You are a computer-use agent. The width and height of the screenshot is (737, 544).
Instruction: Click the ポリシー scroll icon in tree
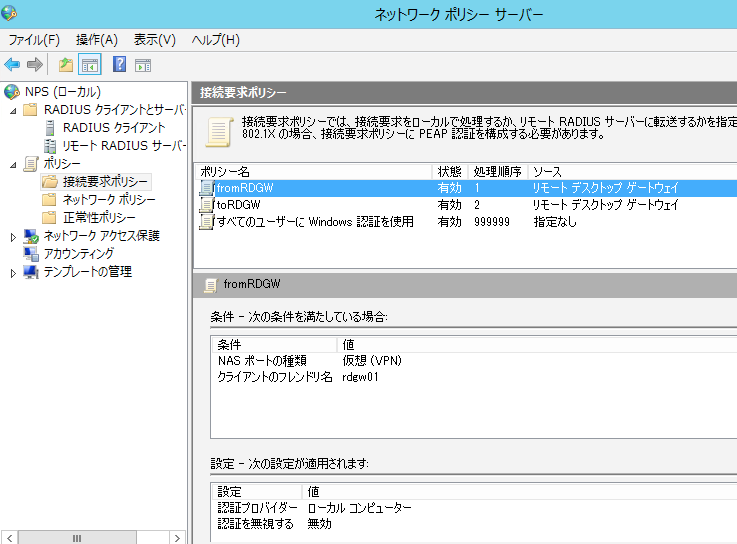coord(31,164)
